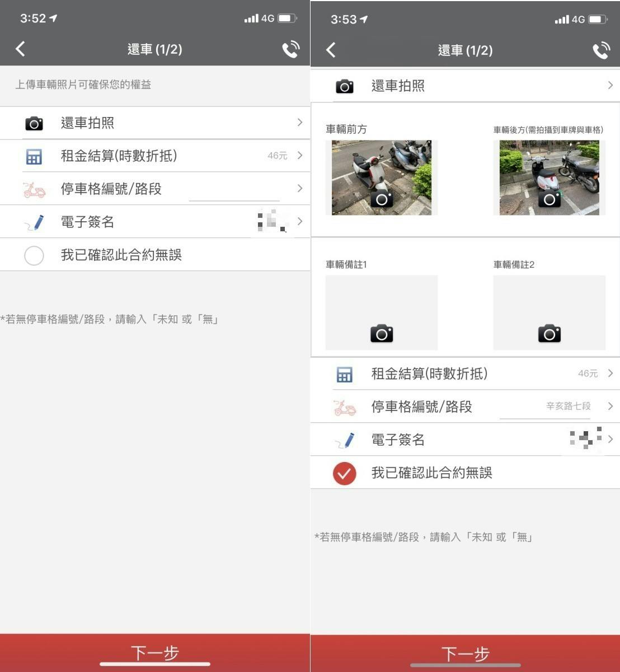The image size is (620, 672).
Task: Tap 下一步 button on left screen
Action: pyautogui.click(x=155, y=653)
